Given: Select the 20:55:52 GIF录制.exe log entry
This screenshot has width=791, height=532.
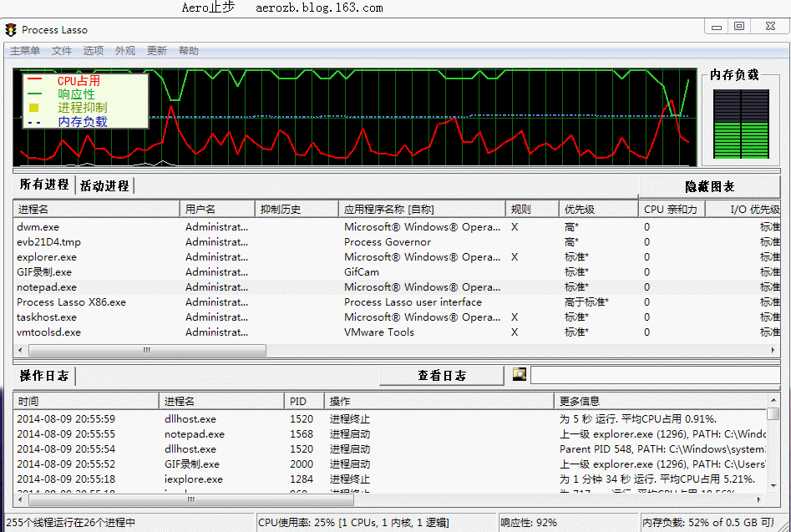Looking at the screenshot, I should [x=389, y=464].
